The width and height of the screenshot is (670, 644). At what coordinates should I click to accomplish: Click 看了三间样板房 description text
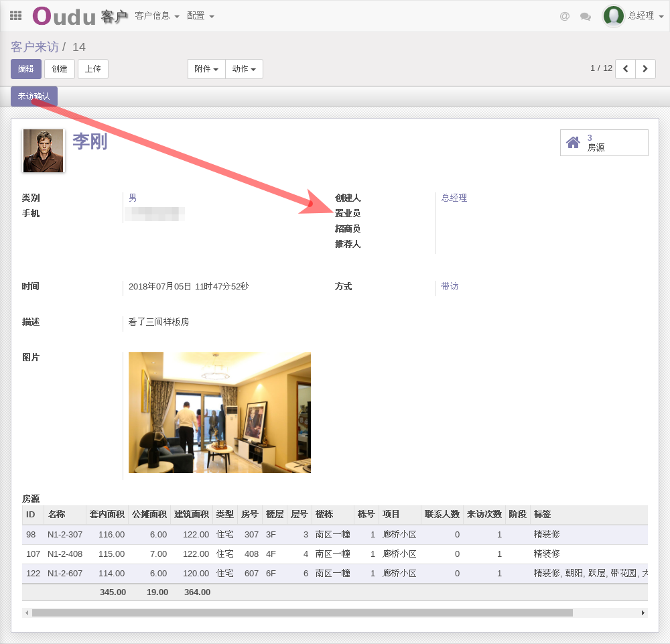click(x=159, y=322)
